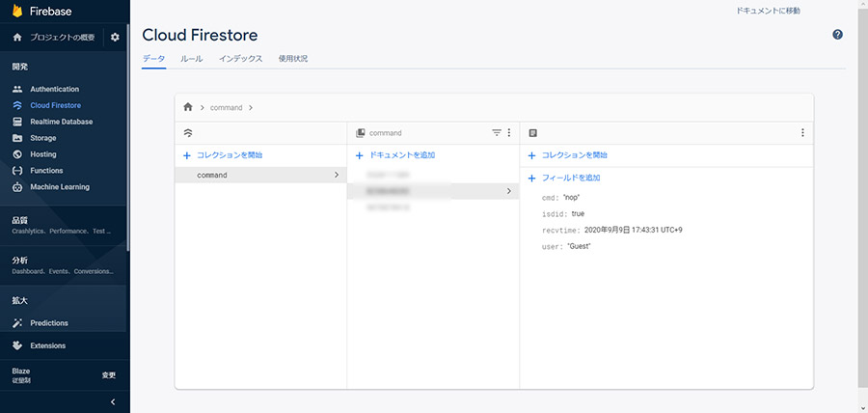
Task: Click the collection icon beside command header
Action: coord(361,133)
